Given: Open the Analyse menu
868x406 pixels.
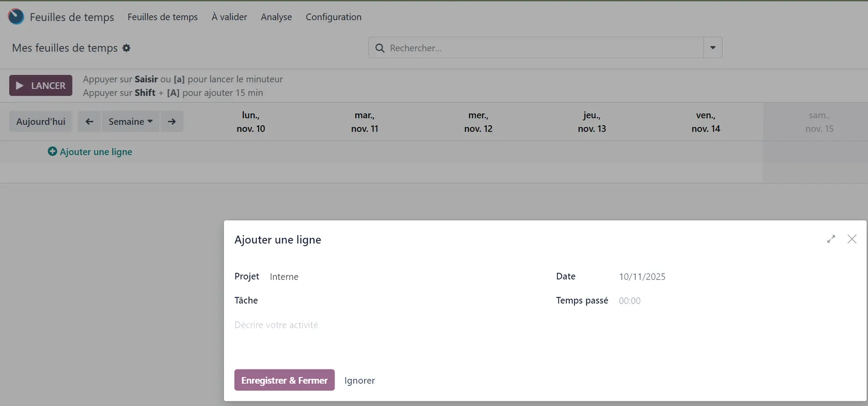Looking at the screenshot, I should coord(276,17).
